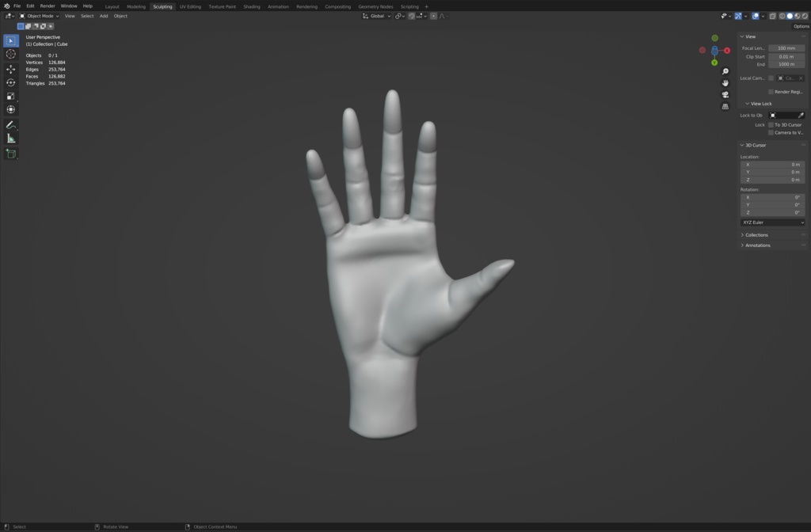The image size is (811, 532).
Task: Open the XYZ Euler rotation mode dropdown
Action: click(772, 222)
